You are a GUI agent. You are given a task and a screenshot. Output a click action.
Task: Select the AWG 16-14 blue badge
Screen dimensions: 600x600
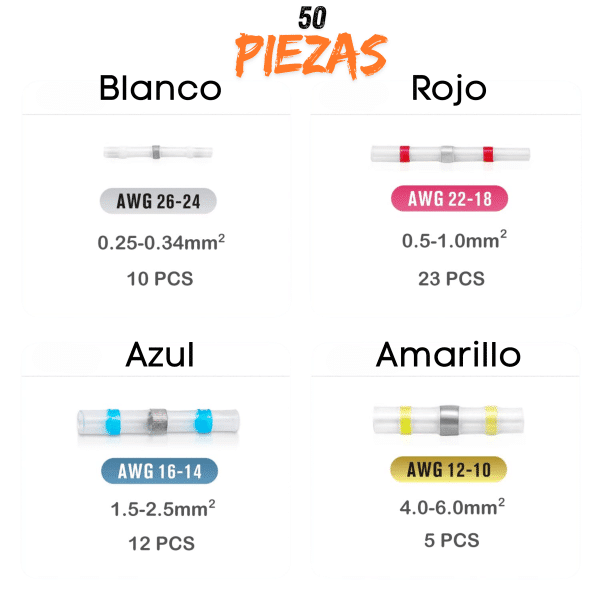pos(160,471)
